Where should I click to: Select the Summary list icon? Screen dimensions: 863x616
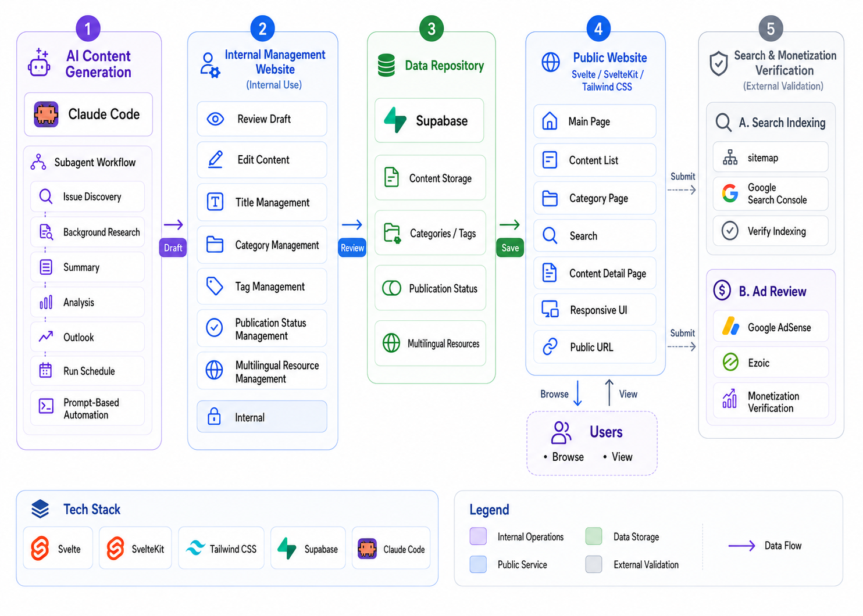(x=46, y=267)
